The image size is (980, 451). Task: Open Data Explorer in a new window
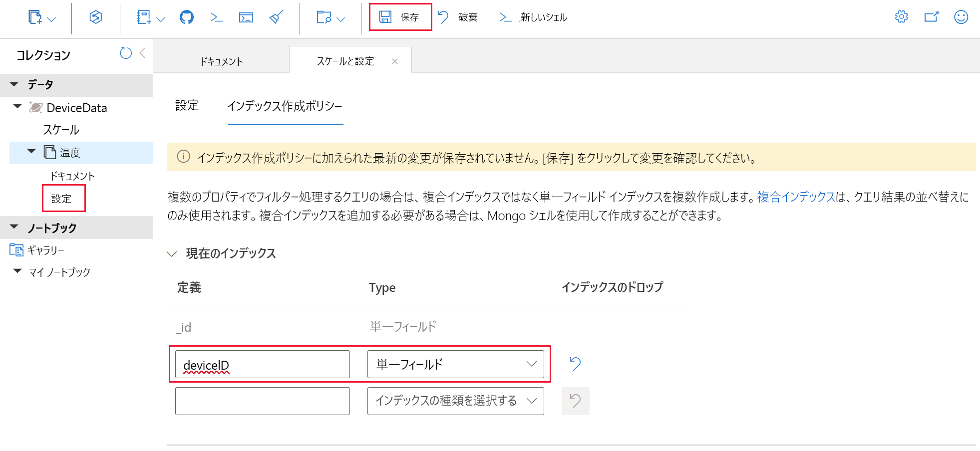932,16
